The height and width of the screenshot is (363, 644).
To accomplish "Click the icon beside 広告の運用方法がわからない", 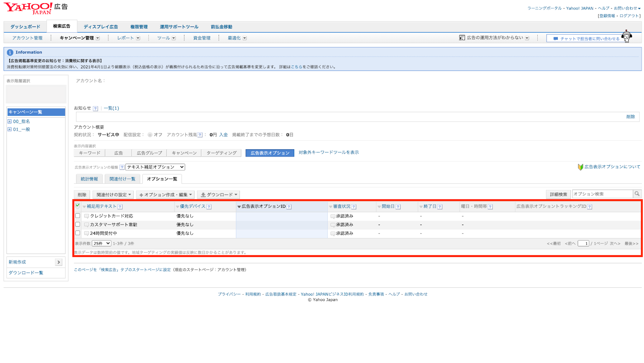I will 462,38.
